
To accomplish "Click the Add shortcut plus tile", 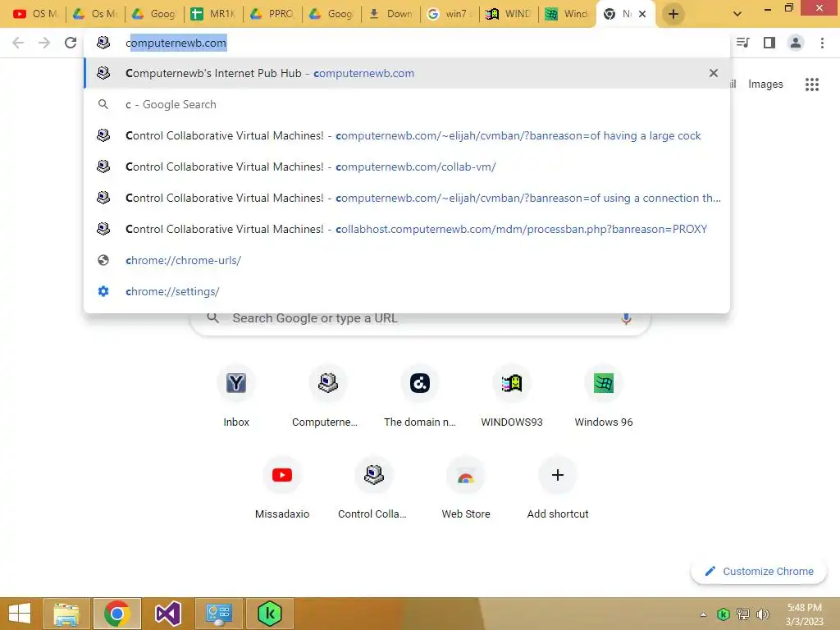I will click(558, 489).
